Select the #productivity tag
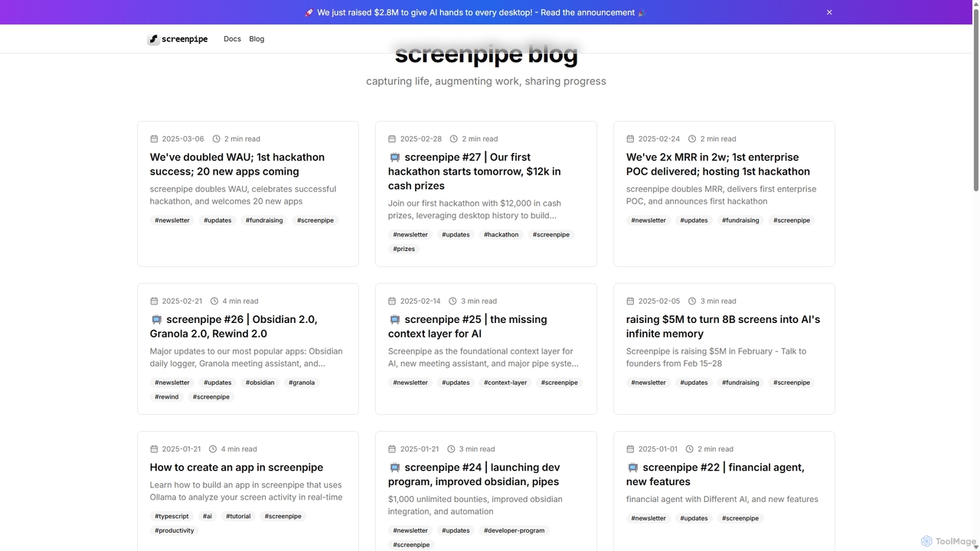 (175, 531)
